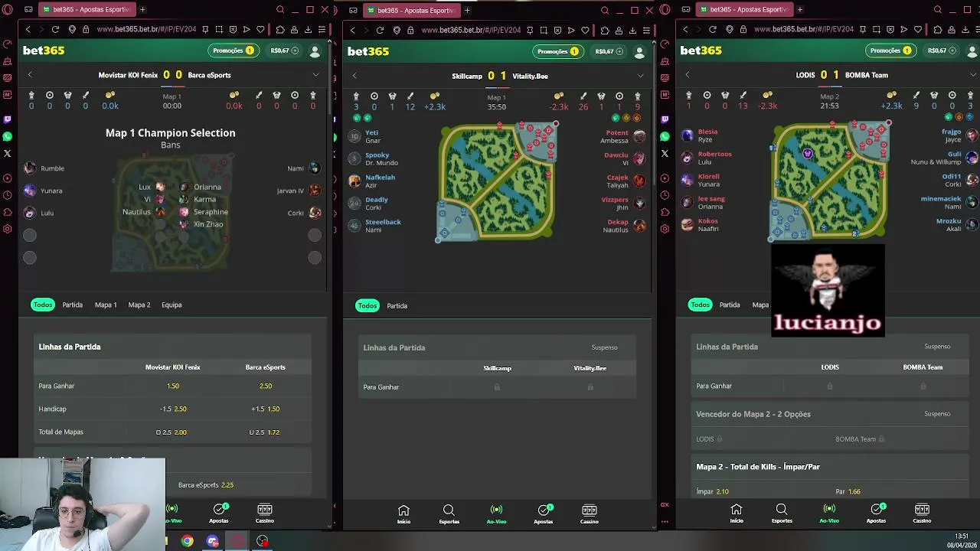
Task: Select Partida tab in the middle window
Action: 397,305
